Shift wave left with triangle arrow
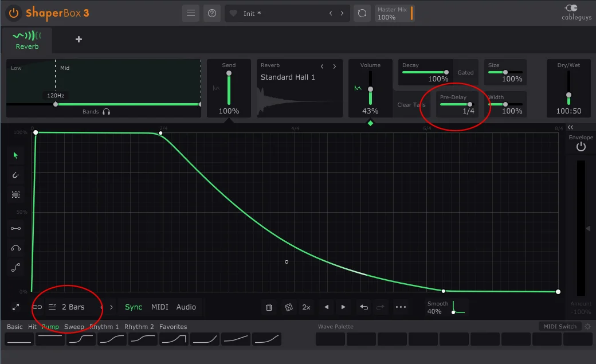This screenshot has width=596, height=364. [x=327, y=307]
